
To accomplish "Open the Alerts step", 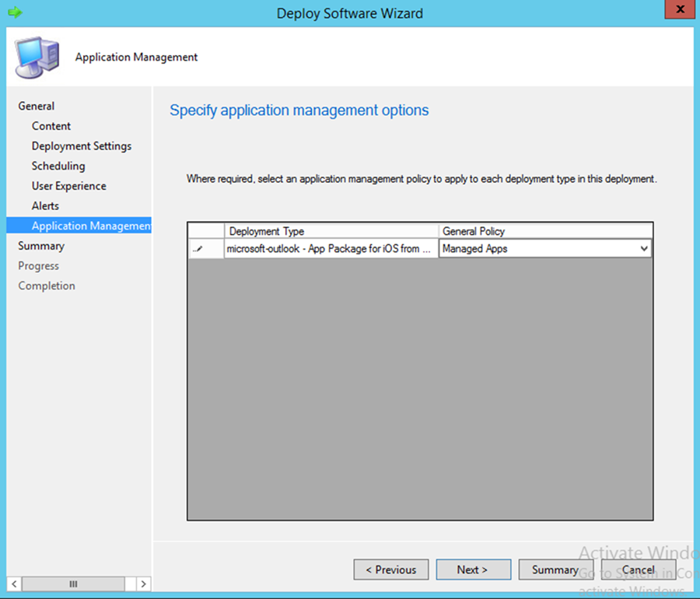I will click(x=46, y=206).
